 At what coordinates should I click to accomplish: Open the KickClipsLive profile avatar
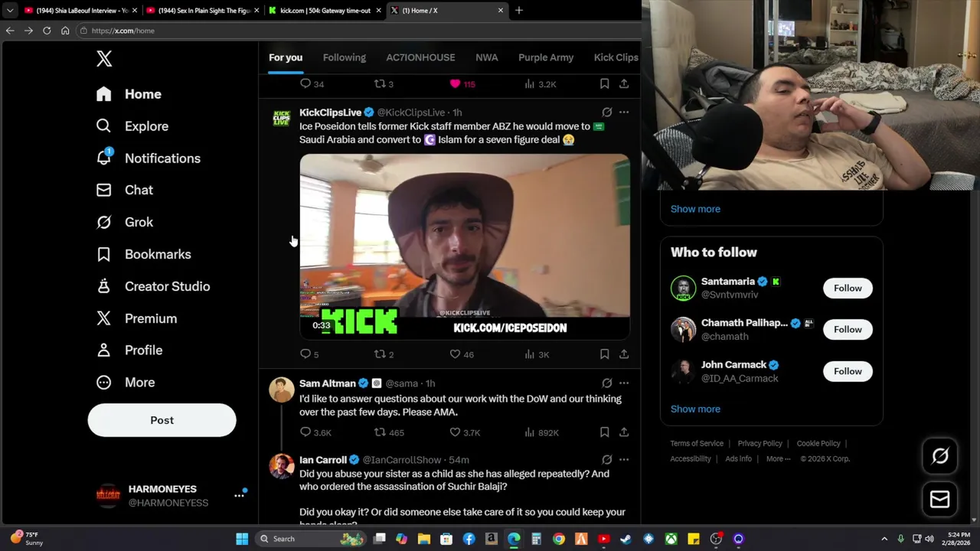282,119
